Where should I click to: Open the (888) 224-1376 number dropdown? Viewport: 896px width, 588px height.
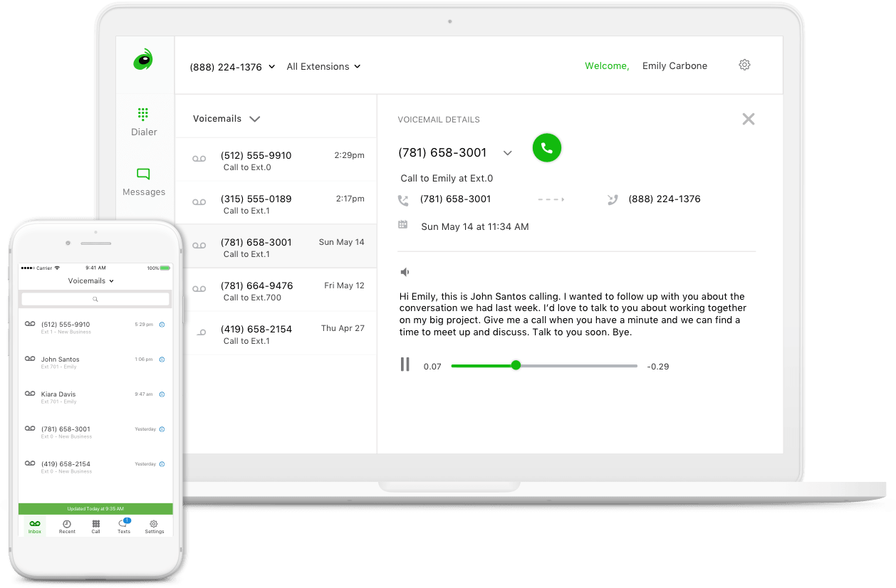point(231,66)
